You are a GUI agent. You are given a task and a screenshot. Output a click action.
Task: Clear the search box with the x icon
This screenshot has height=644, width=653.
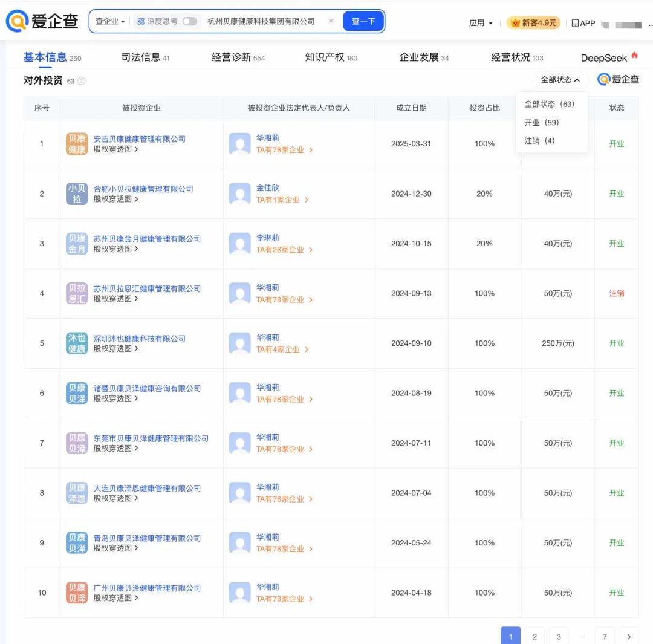(331, 21)
